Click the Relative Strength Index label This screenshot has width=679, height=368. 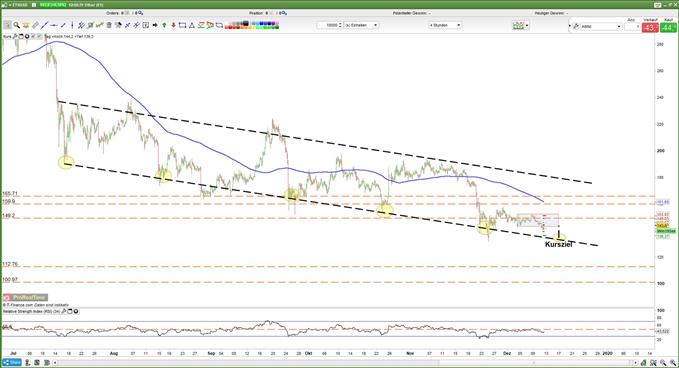point(32,311)
